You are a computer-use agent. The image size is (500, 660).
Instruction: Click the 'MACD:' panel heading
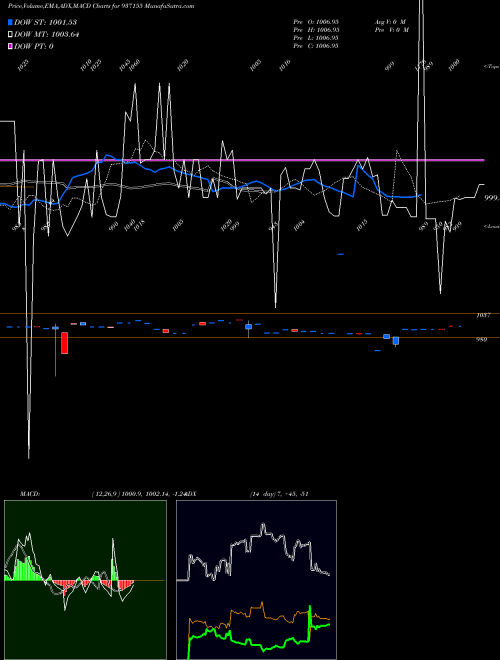tap(30, 494)
